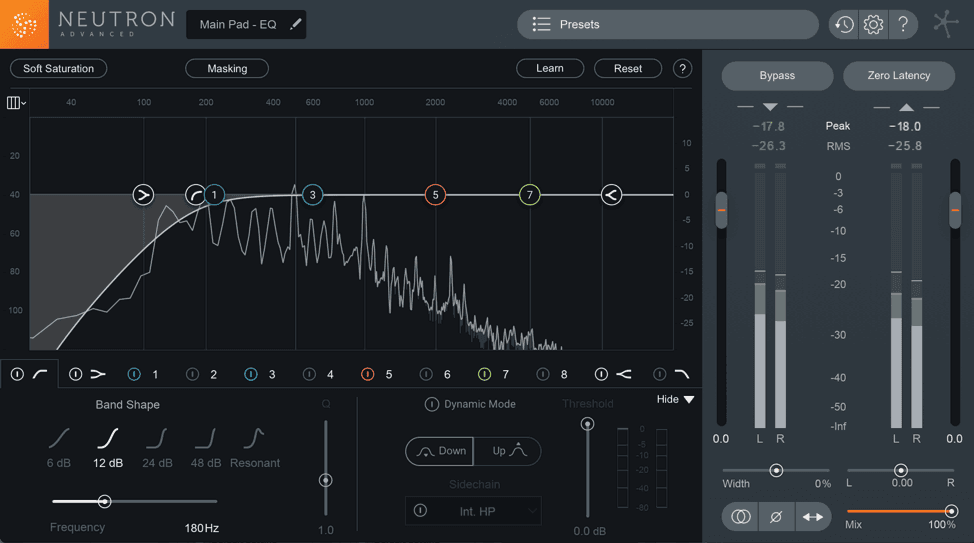Click the Threshold slider handle
Screen dimensions: 974x543
587,424
